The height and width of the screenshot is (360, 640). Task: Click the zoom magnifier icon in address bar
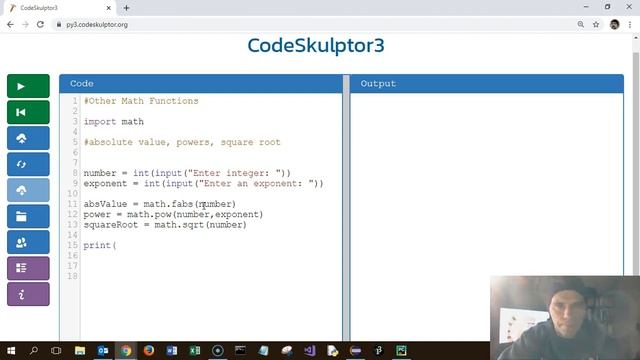(580, 24)
